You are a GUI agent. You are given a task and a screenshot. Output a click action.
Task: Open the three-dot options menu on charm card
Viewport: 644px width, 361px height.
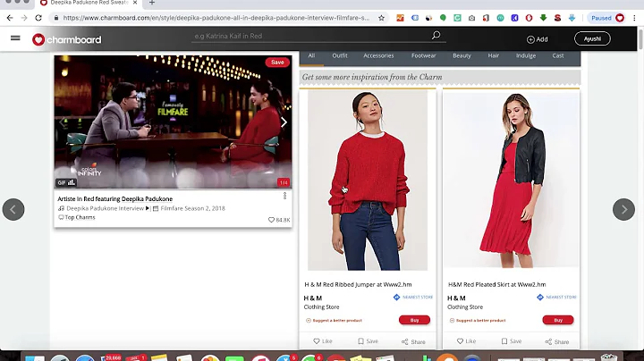pyautogui.click(x=284, y=196)
